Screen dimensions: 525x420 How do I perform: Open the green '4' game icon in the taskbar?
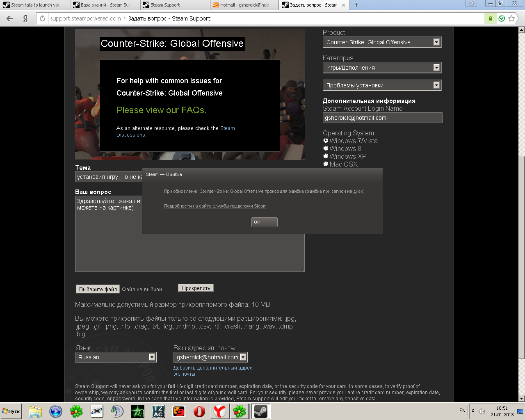(138, 411)
